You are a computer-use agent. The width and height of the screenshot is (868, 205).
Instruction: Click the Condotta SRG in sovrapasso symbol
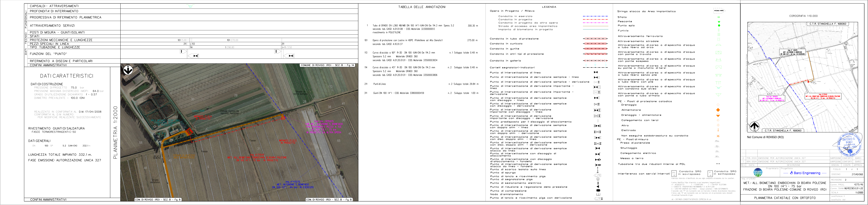tap(674, 174)
